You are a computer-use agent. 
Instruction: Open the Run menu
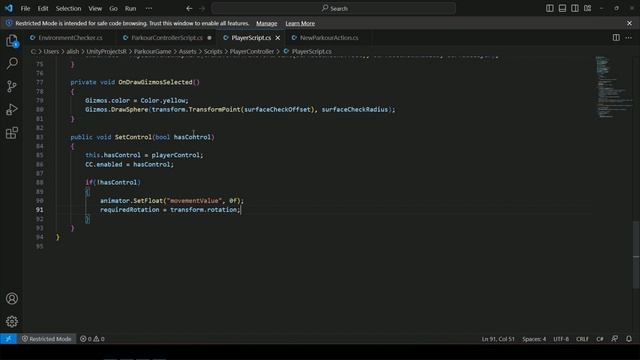click(131, 8)
